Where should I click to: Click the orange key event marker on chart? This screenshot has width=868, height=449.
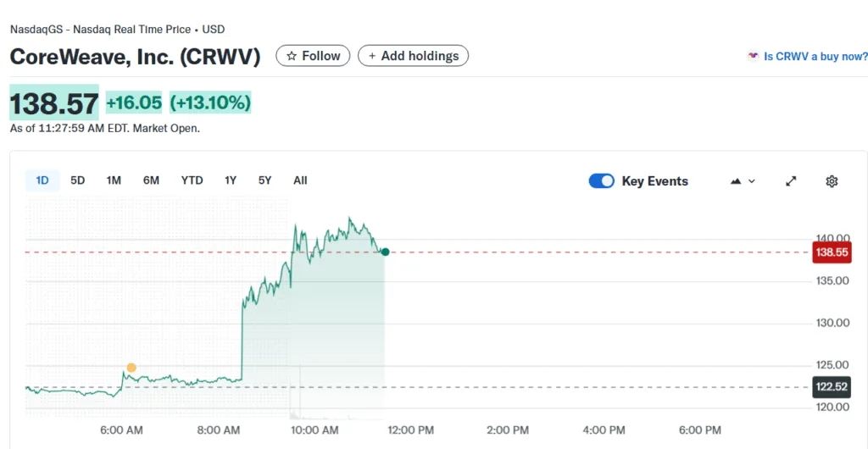point(131,368)
